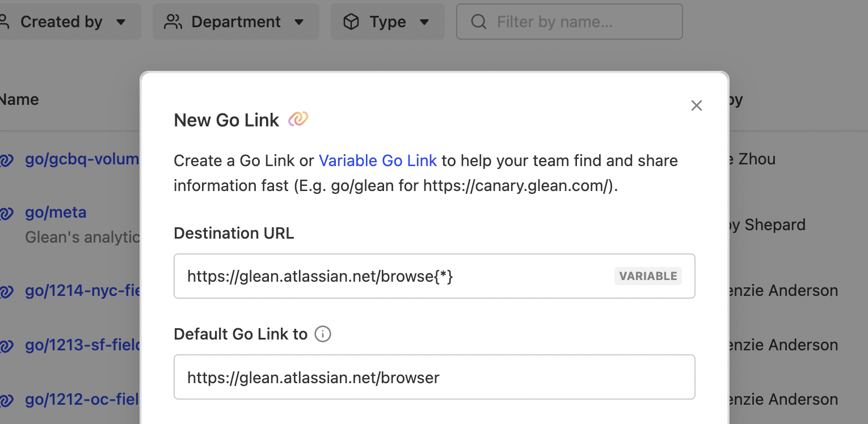Click the chain icon beside go/1212-oc-fiel

(x=7, y=400)
